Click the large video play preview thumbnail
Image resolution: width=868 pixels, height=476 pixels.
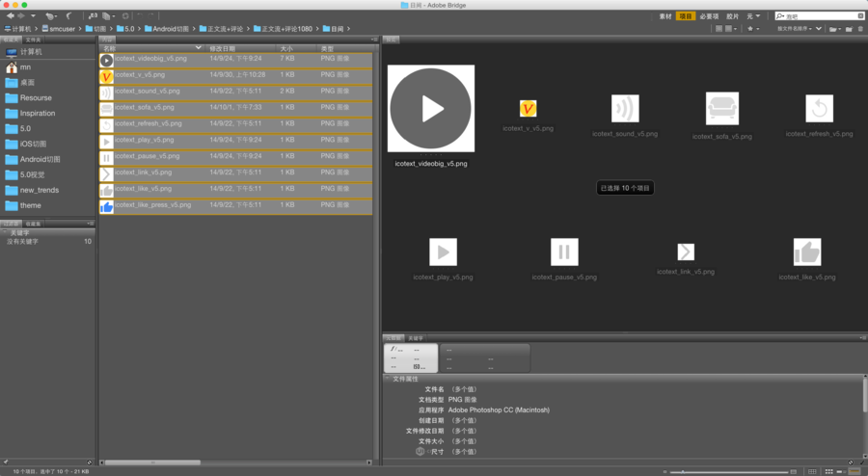coord(431,108)
